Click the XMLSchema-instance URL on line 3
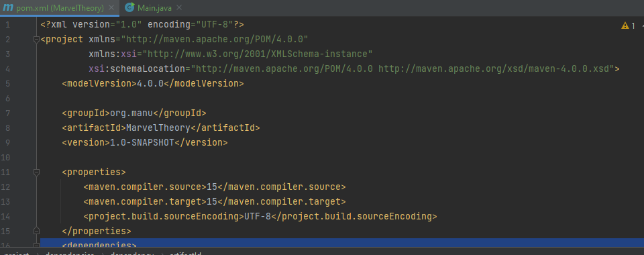 [258, 54]
